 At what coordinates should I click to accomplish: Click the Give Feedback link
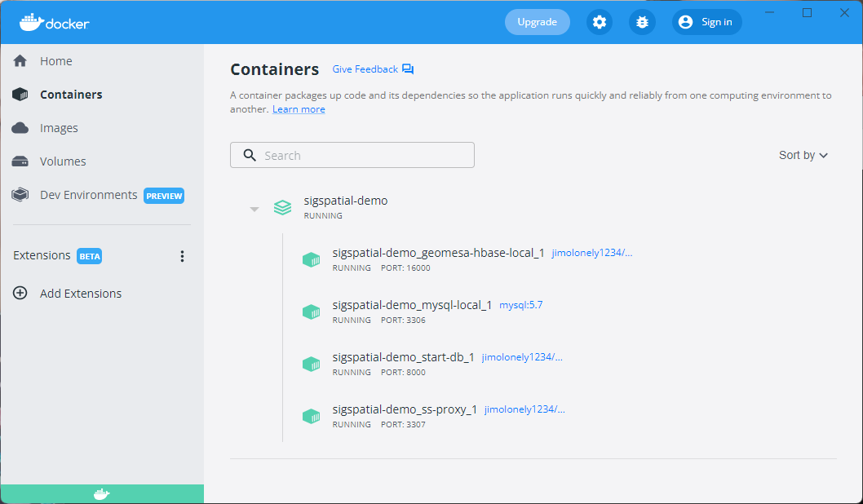click(x=365, y=69)
